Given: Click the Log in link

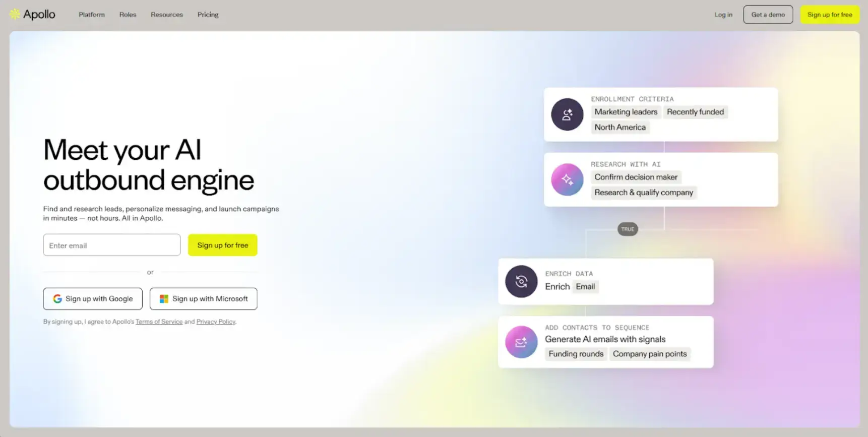Looking at the screenshot, I should point(723,15).
